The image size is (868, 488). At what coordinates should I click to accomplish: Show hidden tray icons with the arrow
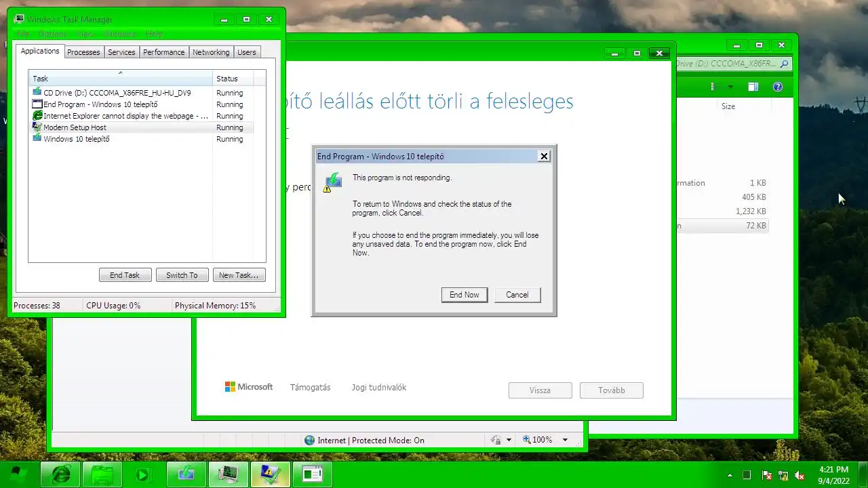(730, 475)
